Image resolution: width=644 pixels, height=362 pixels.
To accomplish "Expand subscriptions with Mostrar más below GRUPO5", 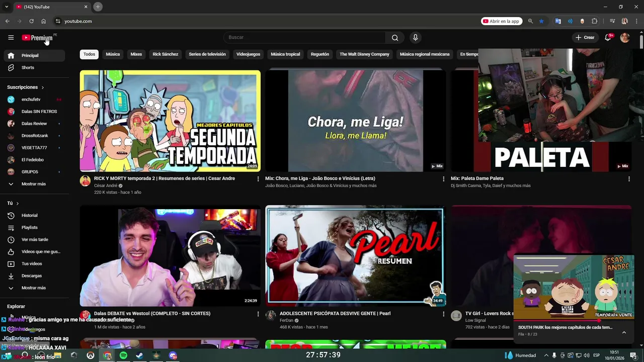I will coord(34,184).
